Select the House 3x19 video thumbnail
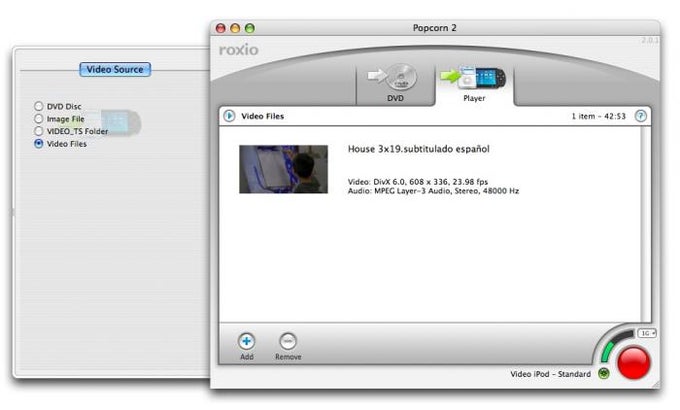 [284, 169]
